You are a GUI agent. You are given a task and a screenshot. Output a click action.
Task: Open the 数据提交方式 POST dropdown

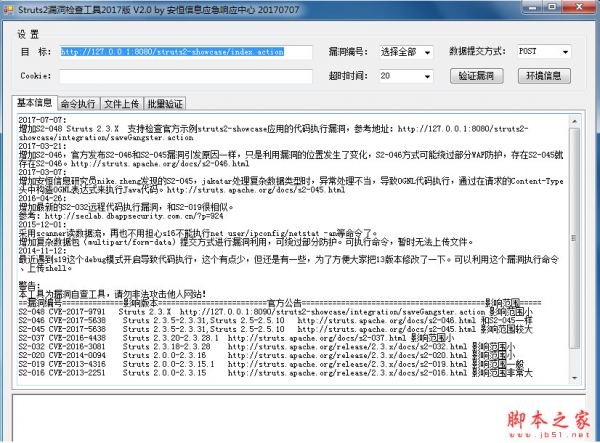[x=544, y=52]
